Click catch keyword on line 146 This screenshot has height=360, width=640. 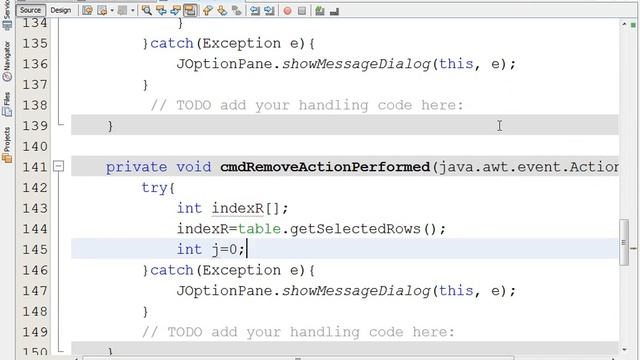pyautogui.click(x=171, y=270)
